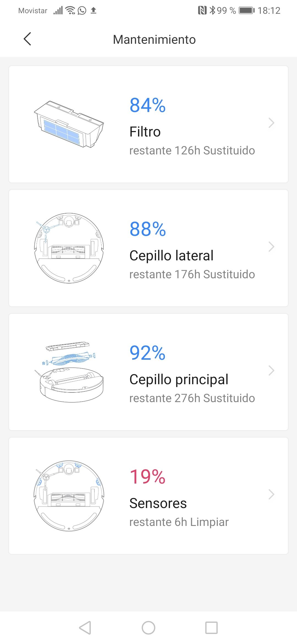The height and width of the screenshot is (644, 297).
Task: Expand Filtro details chevron
Action: (x=271, y=123)
